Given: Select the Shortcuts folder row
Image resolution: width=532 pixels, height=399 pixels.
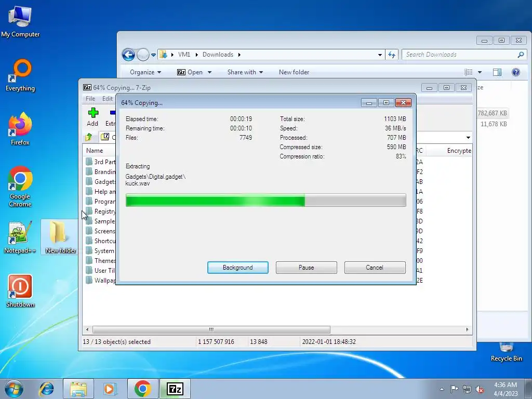Looking at the screenshot, I should pos(101,241).
